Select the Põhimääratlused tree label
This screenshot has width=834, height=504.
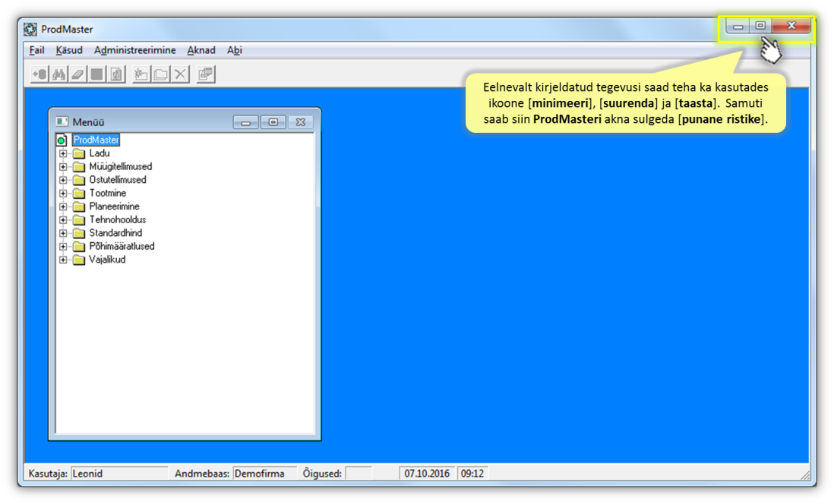122,246
